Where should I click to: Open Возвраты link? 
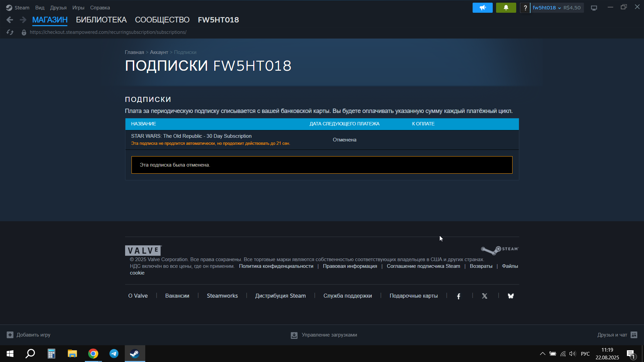click(481, 266)
